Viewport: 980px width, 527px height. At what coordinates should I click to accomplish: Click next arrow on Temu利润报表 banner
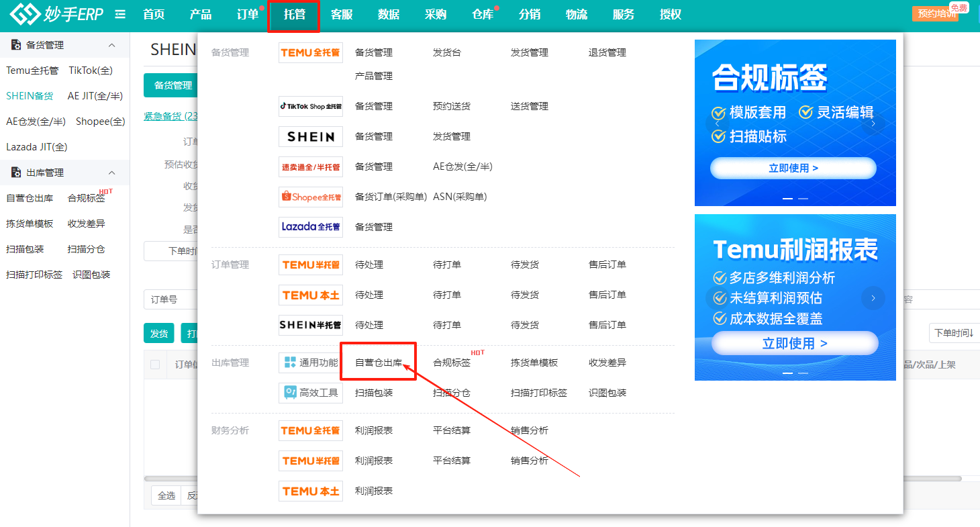tap(873, 298)
